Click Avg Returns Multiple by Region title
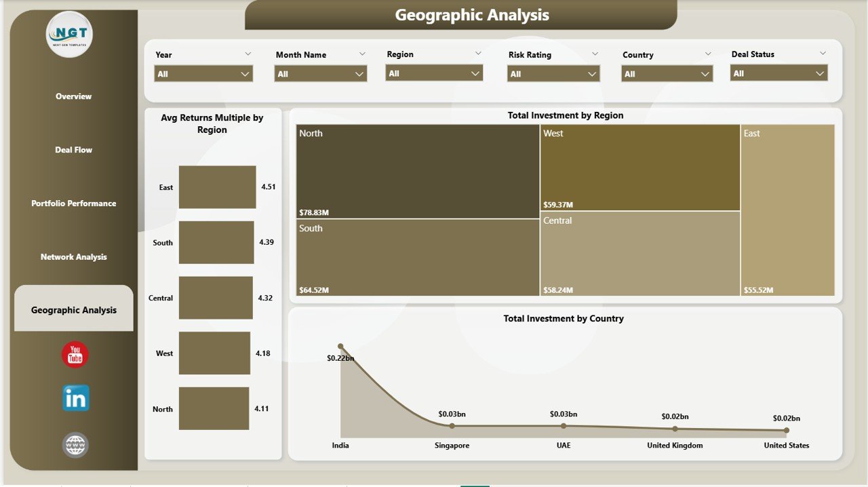Image resolution: width=868 pixels, height=487 pixels. coord(212,123)
